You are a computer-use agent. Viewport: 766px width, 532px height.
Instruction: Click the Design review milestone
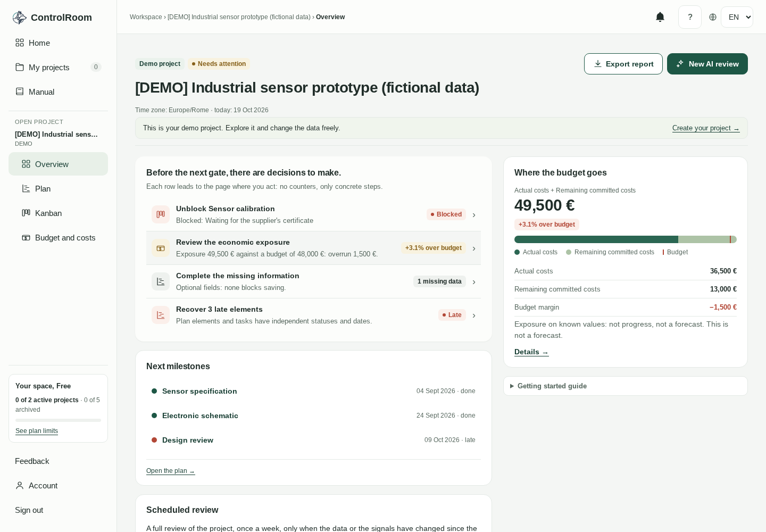coord(313,440)
